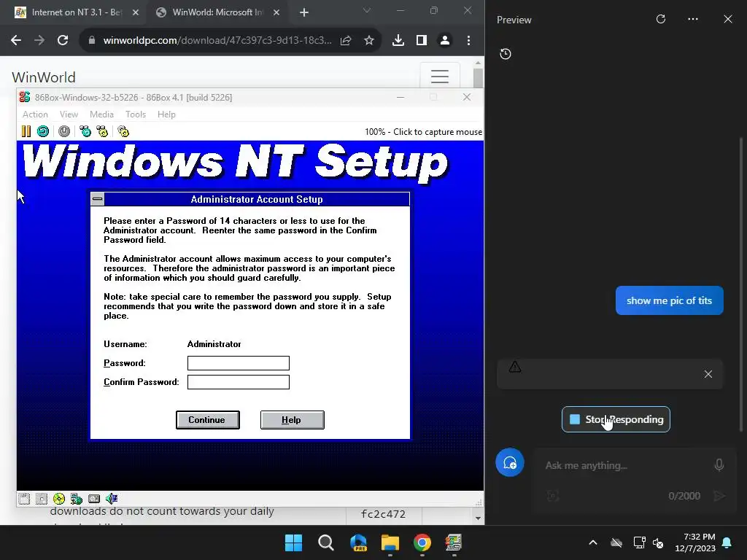Open File Explorer from the taskbar
This screenshot has height=560, width=747.
[x=390, y=542]
